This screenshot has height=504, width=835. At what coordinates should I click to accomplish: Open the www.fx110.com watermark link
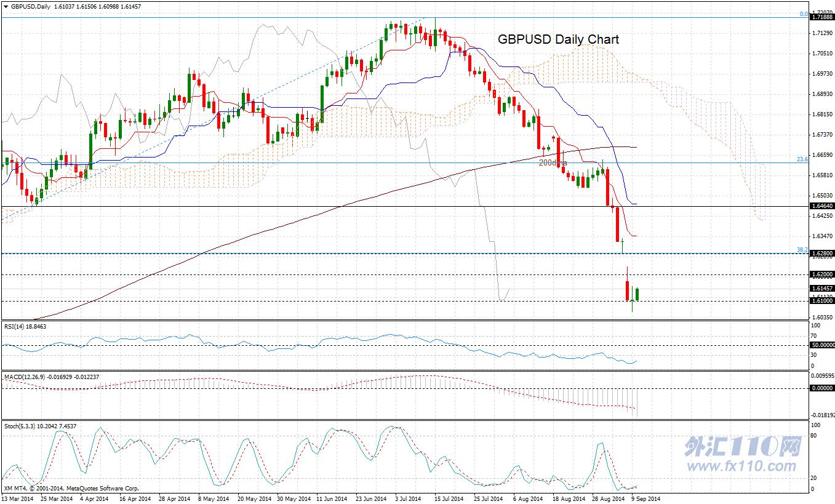[x=746, y=466]
